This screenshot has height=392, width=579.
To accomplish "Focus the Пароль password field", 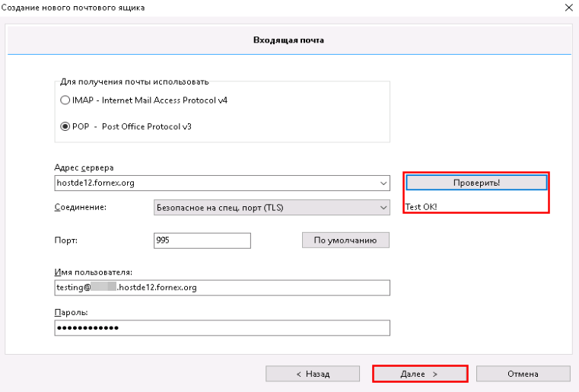I will click(222, 327).
